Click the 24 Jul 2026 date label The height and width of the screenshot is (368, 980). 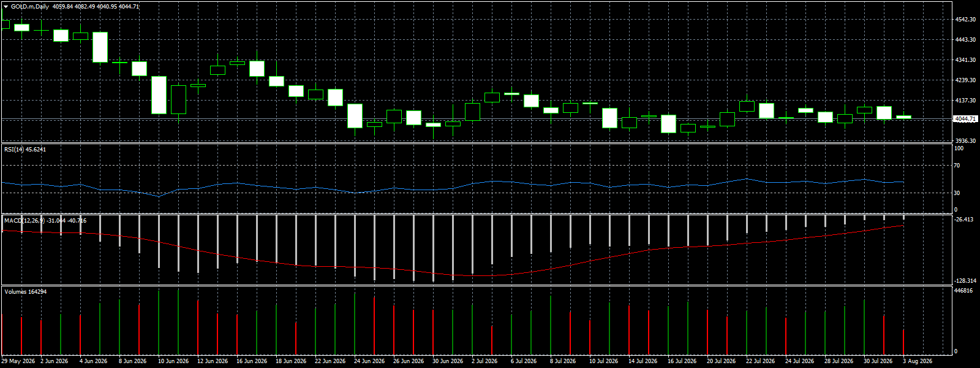point(799,361)
